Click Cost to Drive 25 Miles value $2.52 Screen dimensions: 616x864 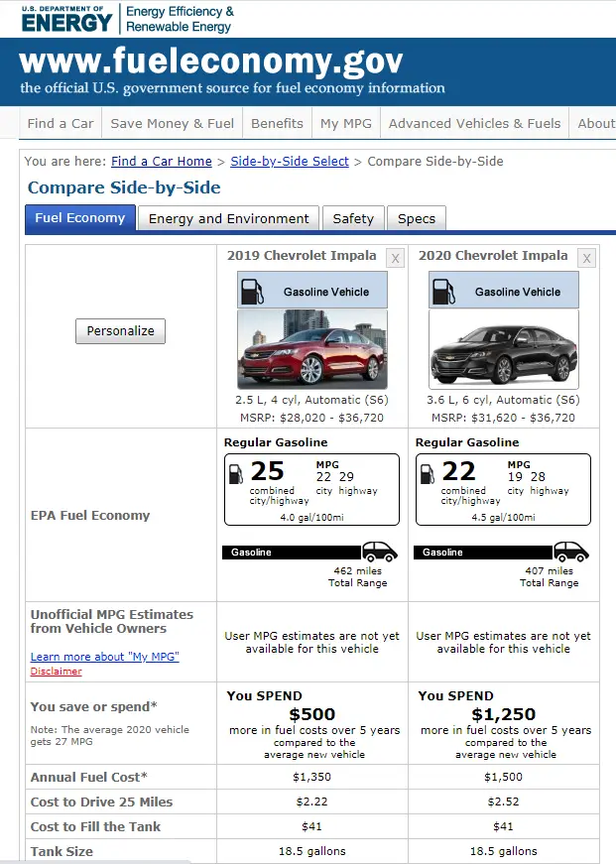503,802
